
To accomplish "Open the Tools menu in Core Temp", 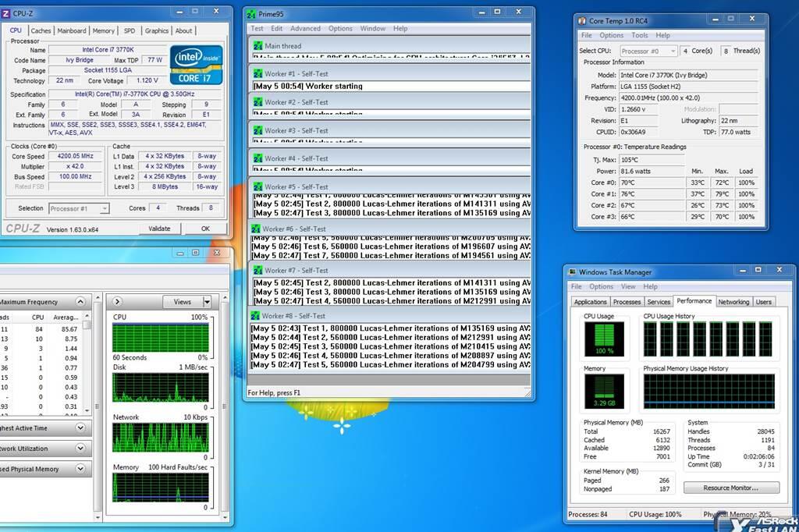I will [640, 35].
